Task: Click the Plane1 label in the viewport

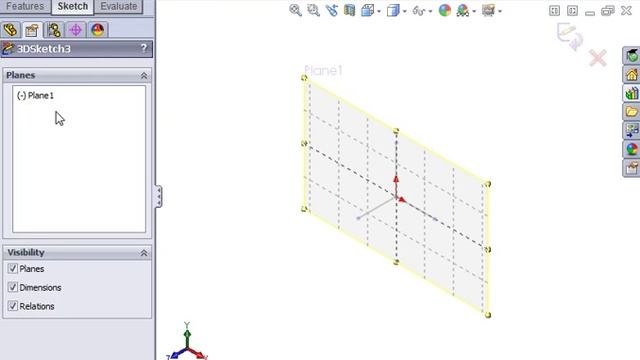Action: (x=323, y=71)
